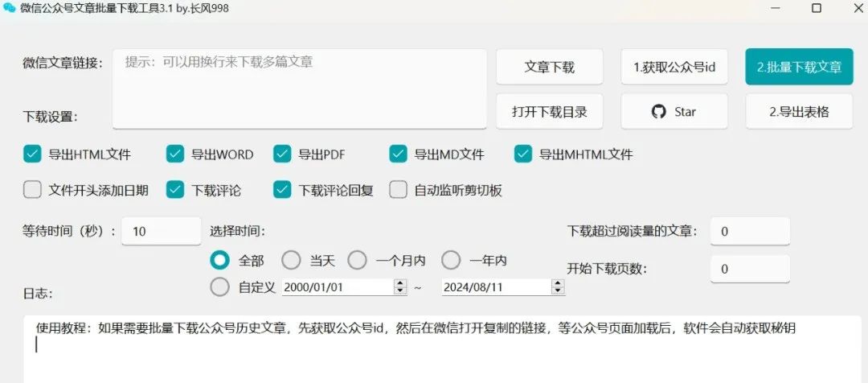Image resolution: width=868 pixels, height=383 pixels.
Task: Click the 日志 label
Action: (38, 294)
